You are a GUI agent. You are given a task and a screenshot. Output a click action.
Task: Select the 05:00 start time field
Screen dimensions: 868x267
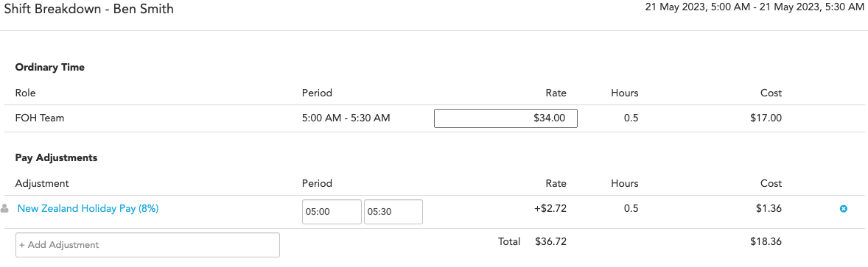tap(332, 212)
